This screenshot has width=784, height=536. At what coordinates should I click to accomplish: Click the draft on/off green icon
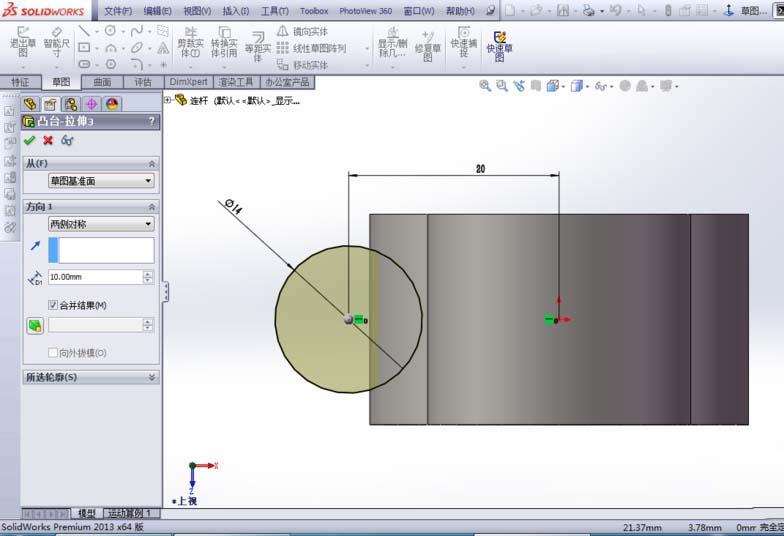click(x=35, y=326)
